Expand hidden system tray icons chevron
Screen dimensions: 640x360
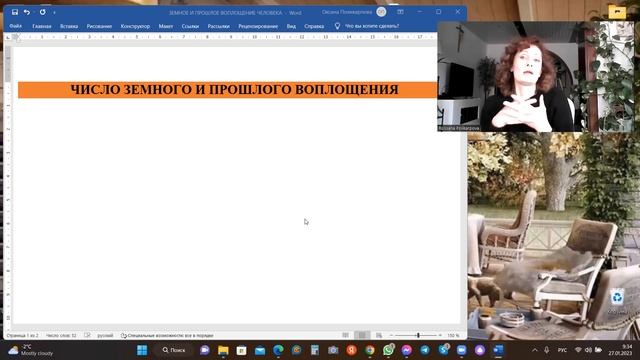point(535,350)
